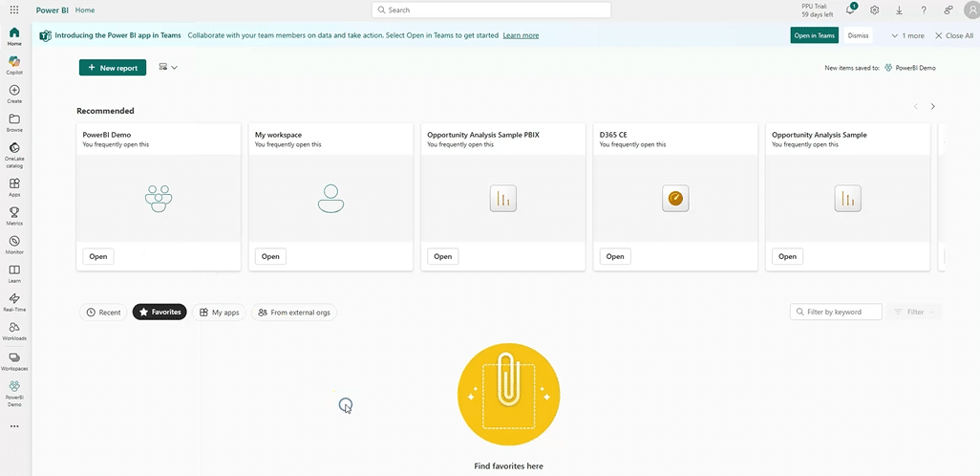This screenshot has height=476, width=980.
Task: Open the Opportunity Analysis Sample PBIX card
Action: 443,256
